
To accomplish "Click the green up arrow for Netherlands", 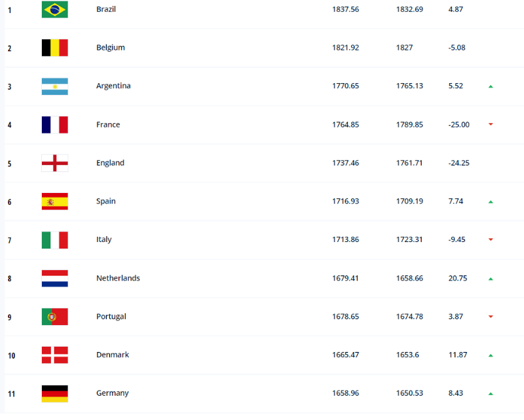I will pyautogui.click(x=491, y=279).
